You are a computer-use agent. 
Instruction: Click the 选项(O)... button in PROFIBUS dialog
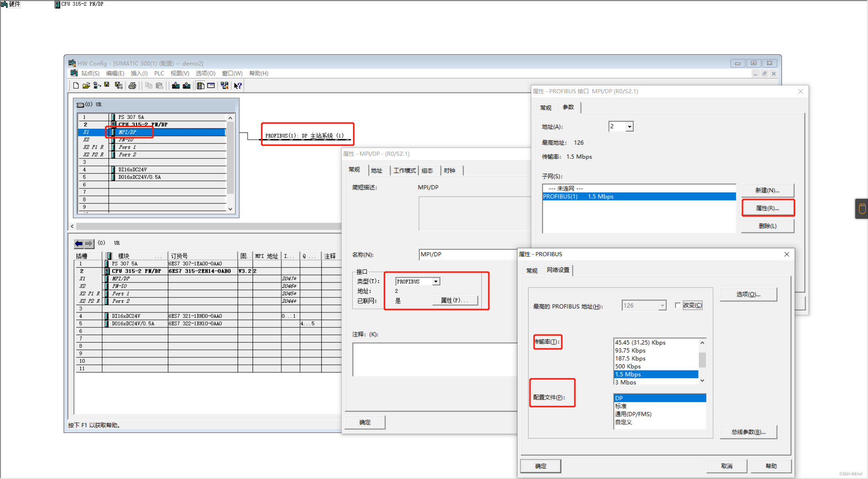[748, 294]
